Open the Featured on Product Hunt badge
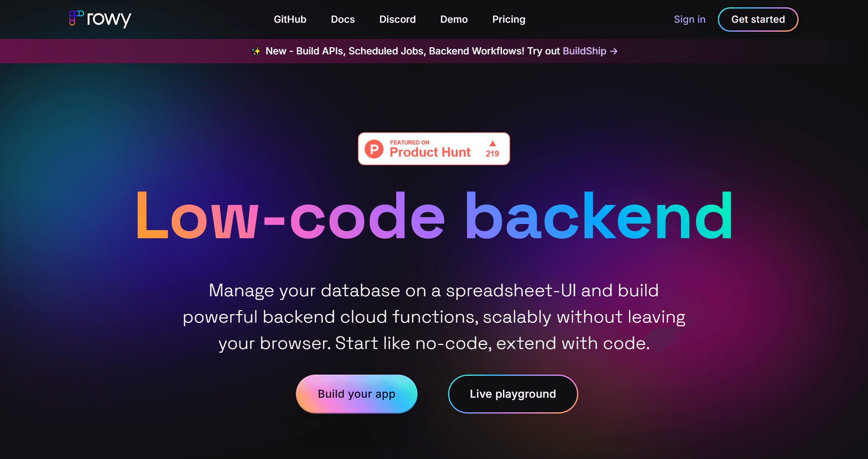This screenshot has width=868, height=459. [x=434, y=149]
